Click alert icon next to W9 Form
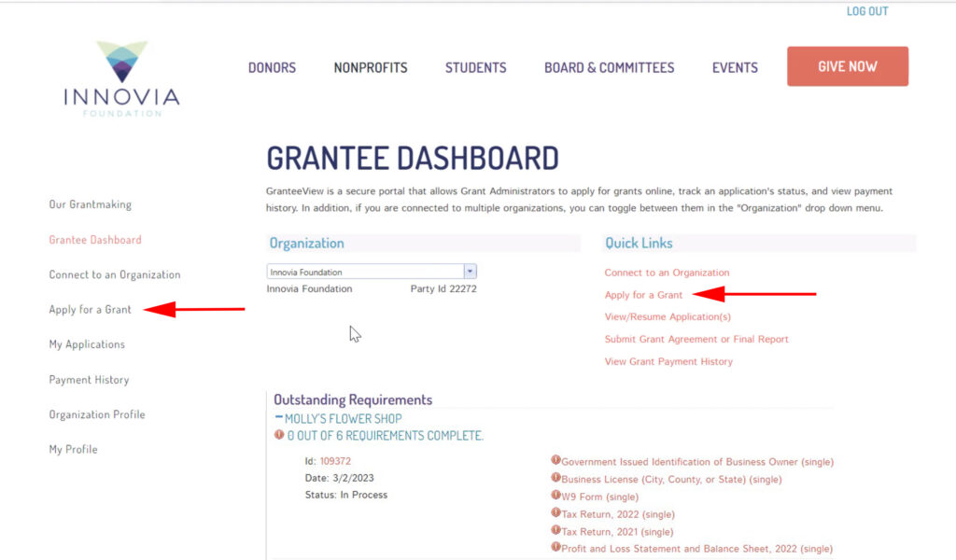 [x=555, y=495]
